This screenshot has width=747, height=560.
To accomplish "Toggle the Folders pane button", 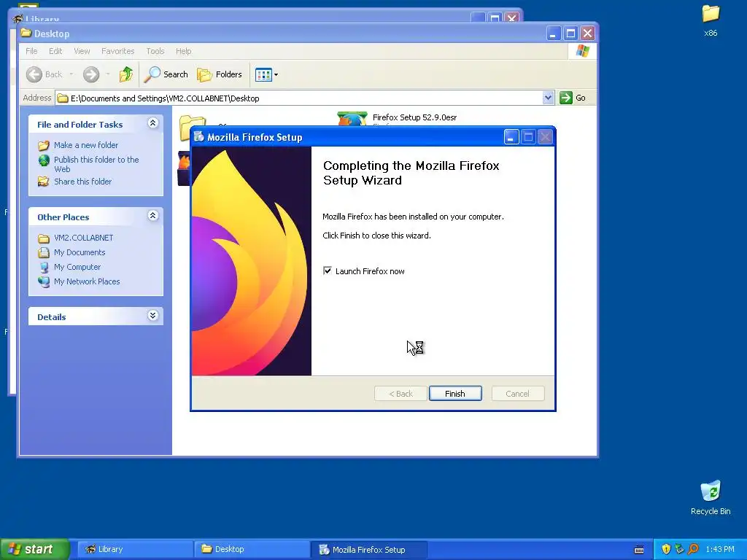I will coord(220,74).
